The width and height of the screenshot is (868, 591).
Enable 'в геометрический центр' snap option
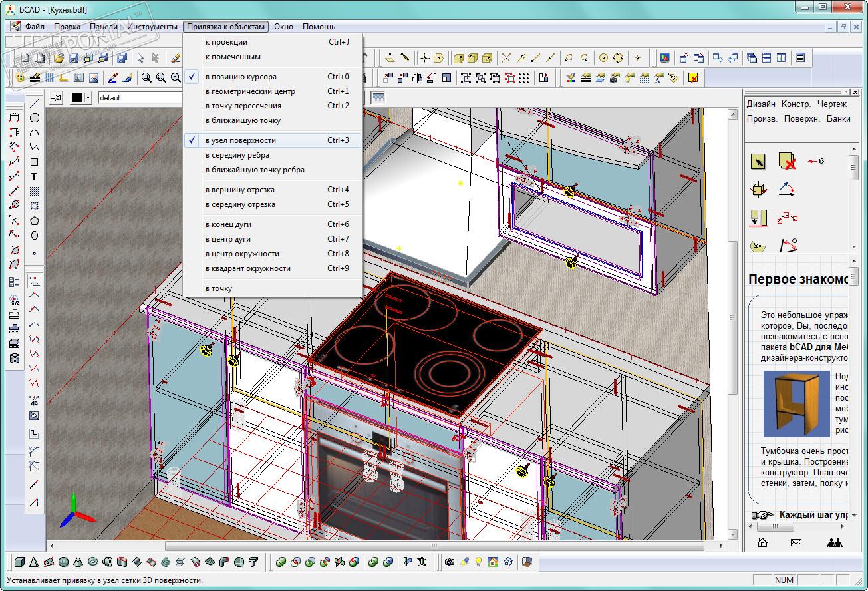tap(250, 91)
